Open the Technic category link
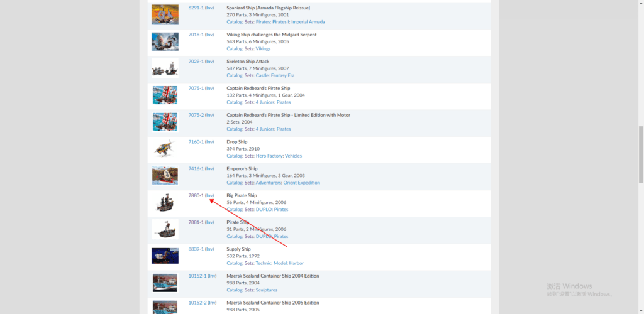Screen dimensions: 644x314 [x=264, y=263]
